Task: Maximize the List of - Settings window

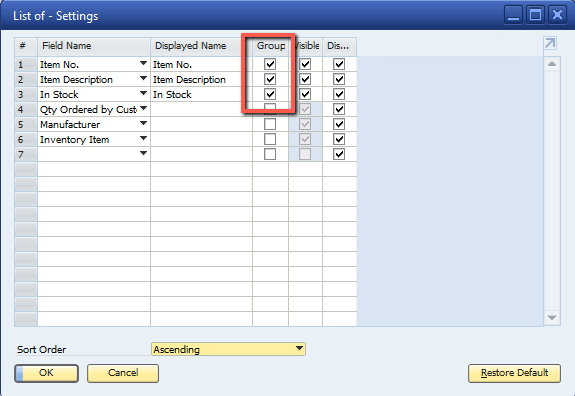Action: tap(535, 15)
